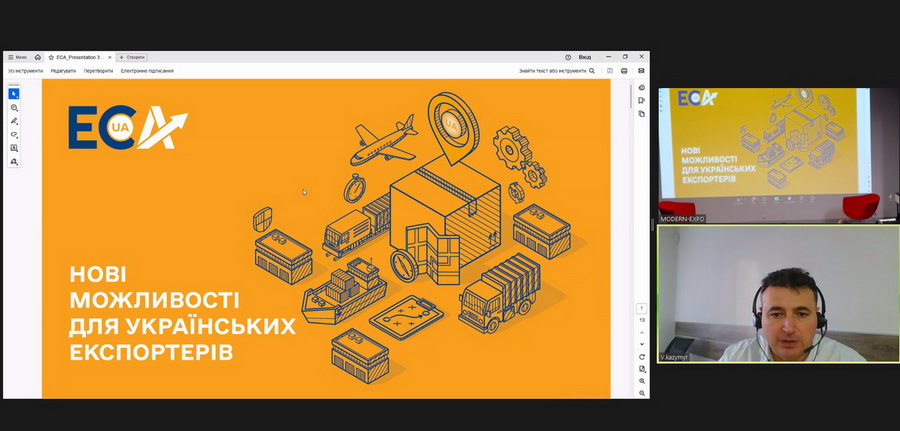Star the ECA_Presentation document tab
The height and width of the screenshot is (431, 900).
click(x=51, y=57)
